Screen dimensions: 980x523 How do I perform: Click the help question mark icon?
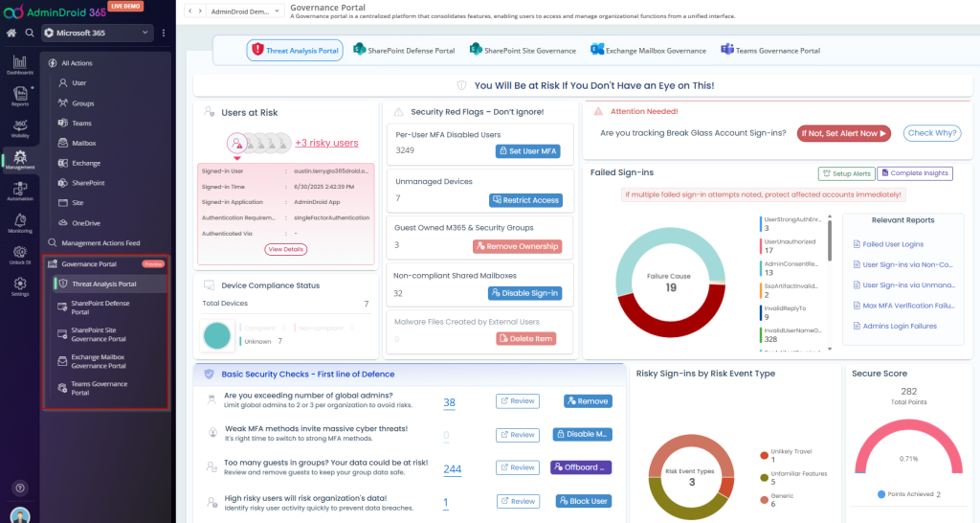coord(20,488)
